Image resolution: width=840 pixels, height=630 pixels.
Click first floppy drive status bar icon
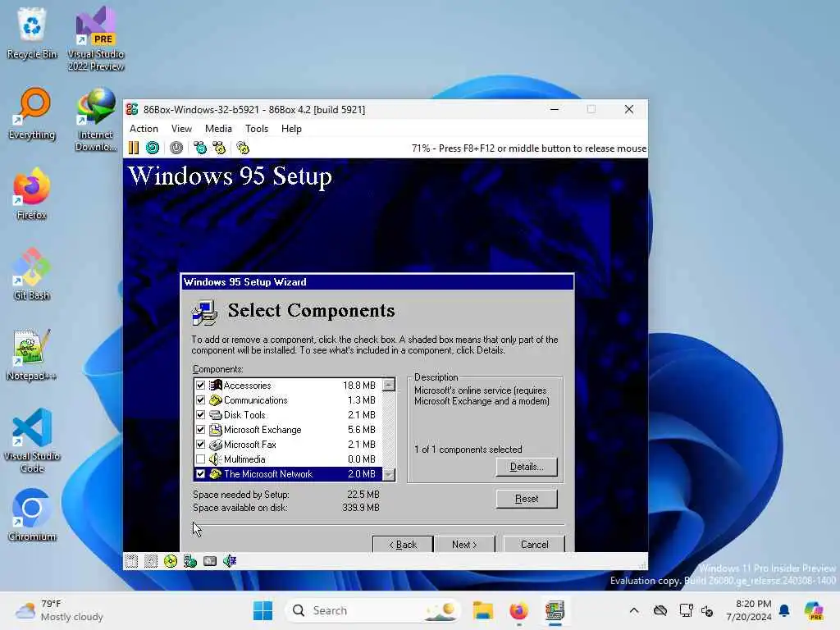pos(131,561)
